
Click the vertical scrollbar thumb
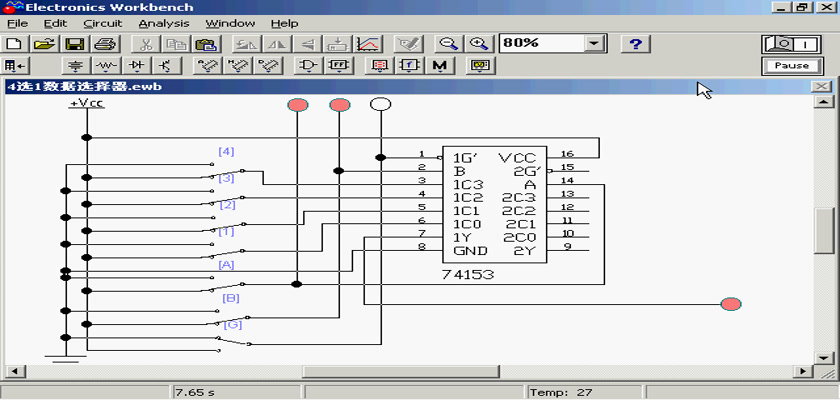point(823,230)
